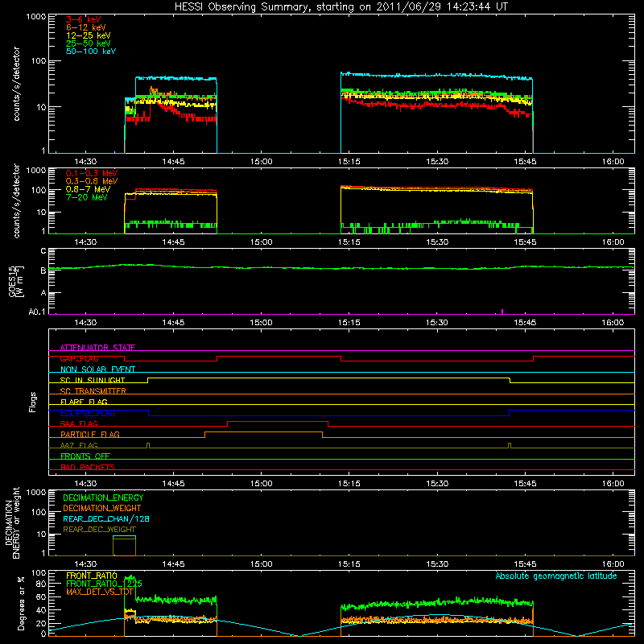Click the 0.1-0.3 MeV legend label
This screenshot has width=644, height=644.
click(92, 173)
